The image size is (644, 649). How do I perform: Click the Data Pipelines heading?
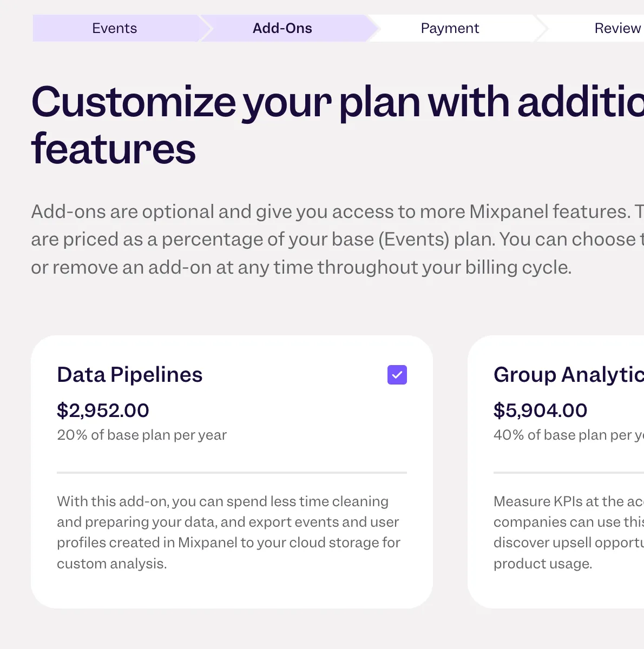click(x=129, y=374)
